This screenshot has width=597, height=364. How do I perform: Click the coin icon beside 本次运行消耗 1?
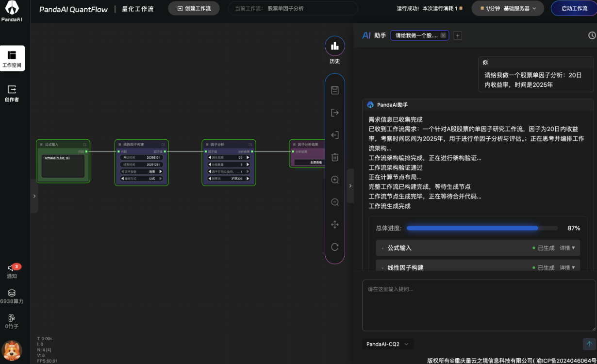coord(461,8)
